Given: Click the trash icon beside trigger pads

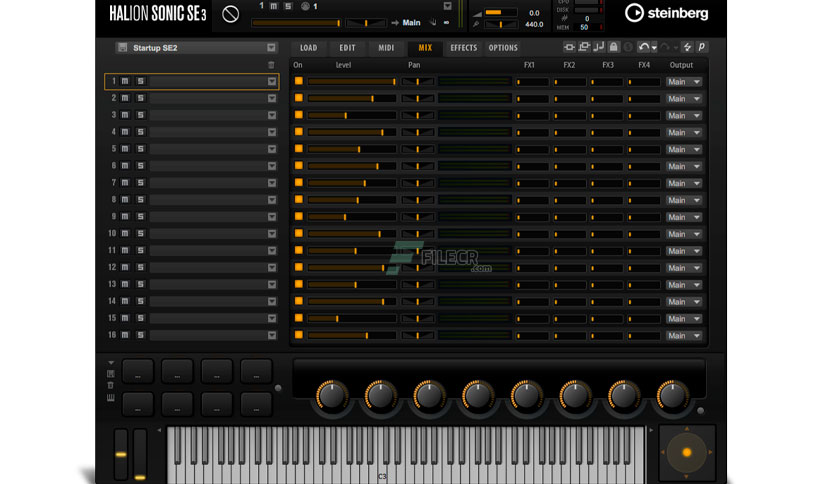Looking at the screenshot, I should coord(110,385).
